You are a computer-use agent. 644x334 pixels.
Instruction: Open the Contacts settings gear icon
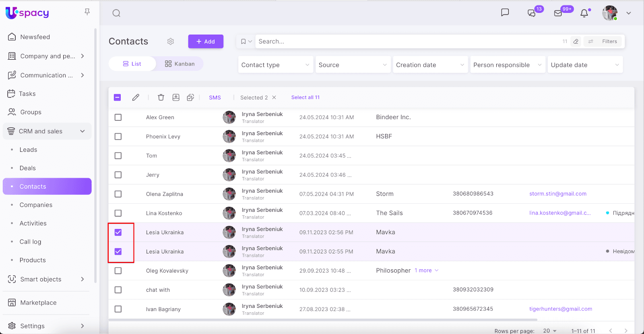tap(171, 41)
